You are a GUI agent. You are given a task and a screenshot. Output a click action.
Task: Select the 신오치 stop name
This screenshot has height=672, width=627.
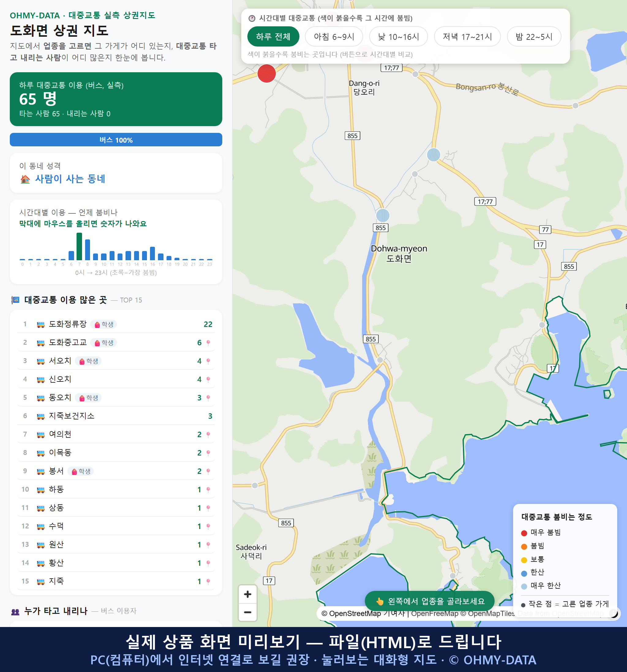click(60, 379)
